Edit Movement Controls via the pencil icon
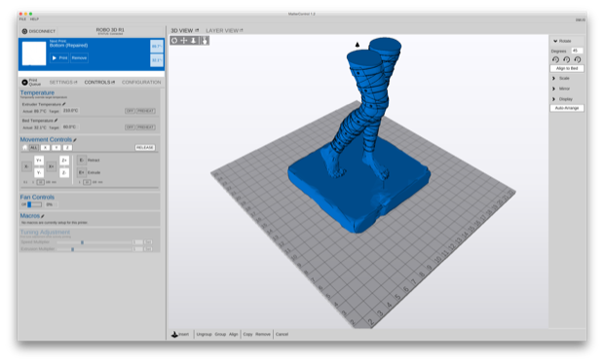Image resolution: width=604 pixels, height=364 pixels. 75,140
